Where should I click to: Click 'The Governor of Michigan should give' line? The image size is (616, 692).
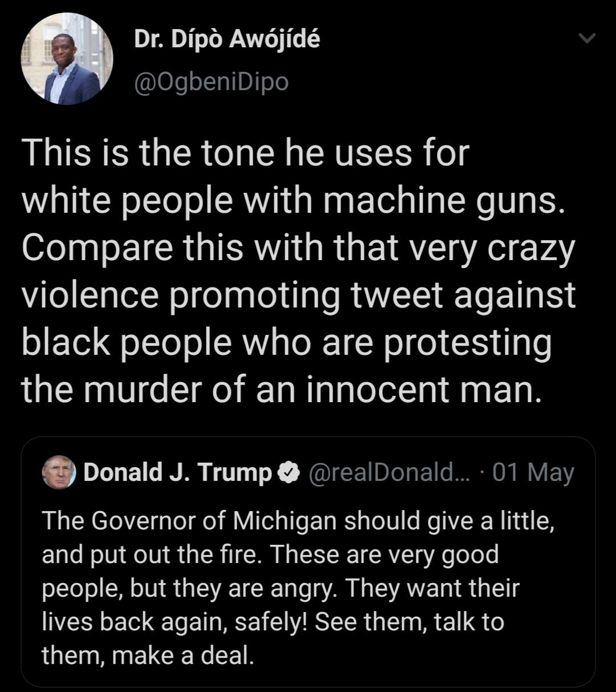[x=298, y=520]
